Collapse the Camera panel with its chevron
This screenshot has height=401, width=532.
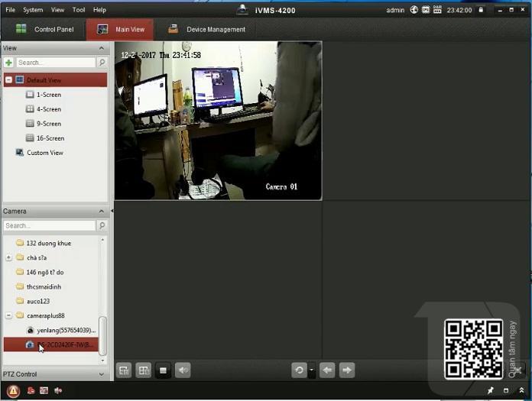click(x=102, y=211)
